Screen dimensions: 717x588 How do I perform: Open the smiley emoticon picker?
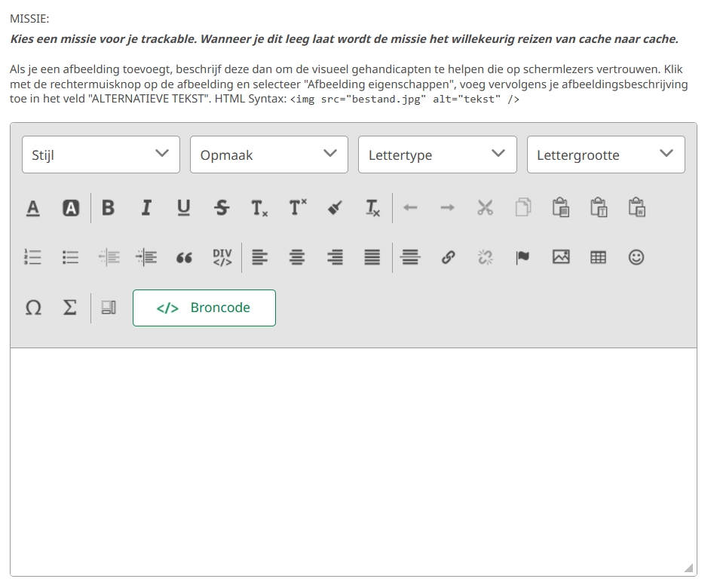636,257
